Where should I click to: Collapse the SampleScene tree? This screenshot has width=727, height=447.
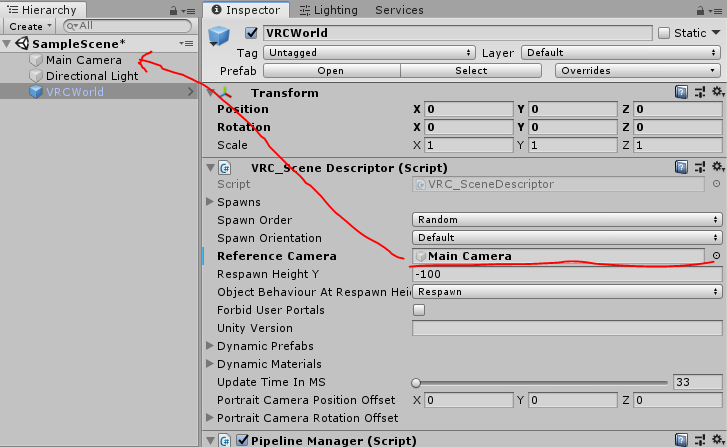pos(6,44)
